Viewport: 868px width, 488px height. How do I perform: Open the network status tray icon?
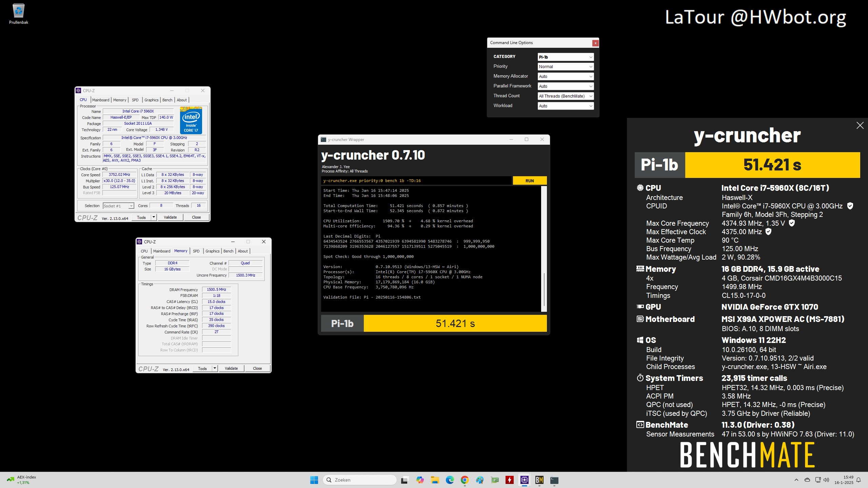pyautogui.click(x=818, y=480)
